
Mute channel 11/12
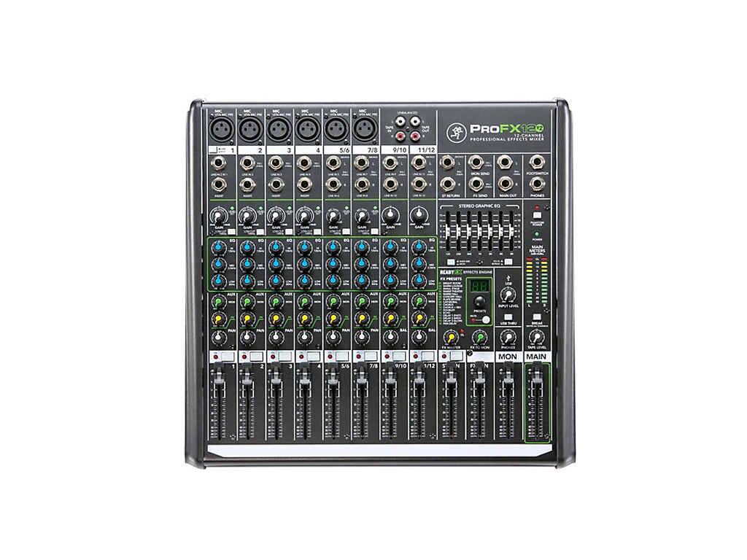coord(427,356)
